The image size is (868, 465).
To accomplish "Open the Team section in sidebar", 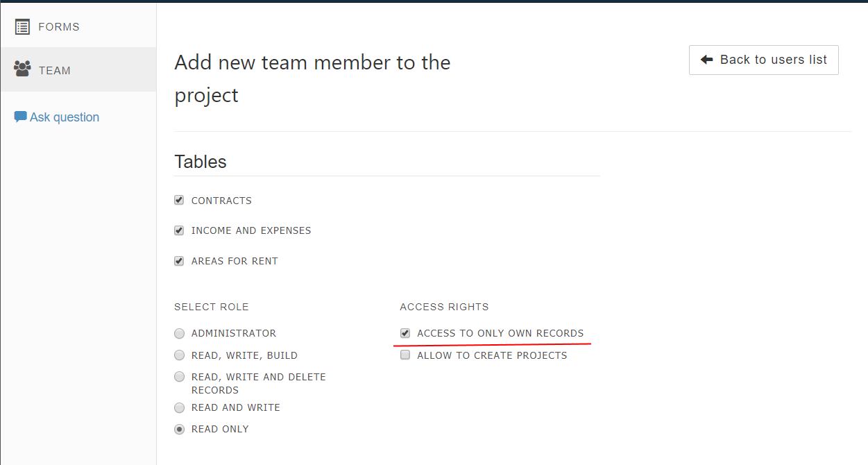I will tap(78, 69).
